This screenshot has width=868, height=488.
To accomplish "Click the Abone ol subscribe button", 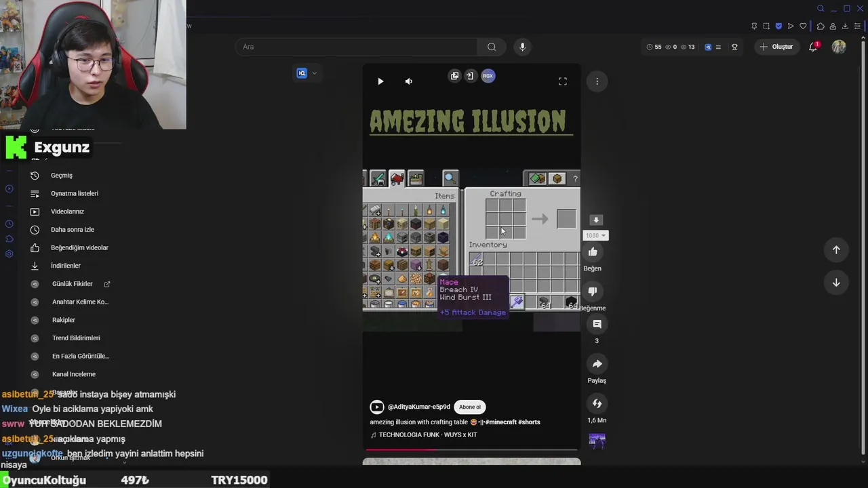I will coord(470,407).
